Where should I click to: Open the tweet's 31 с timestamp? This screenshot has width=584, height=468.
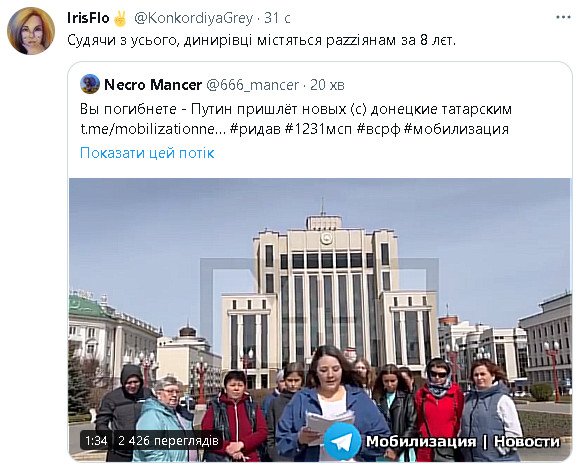pyautogui.click(x=277, y=18)
